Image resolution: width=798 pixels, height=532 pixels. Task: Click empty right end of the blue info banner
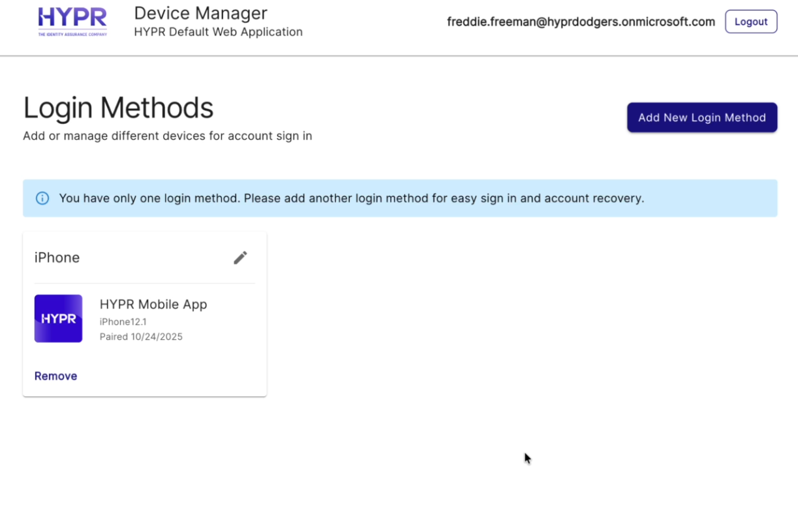click(x=718, y=198)
